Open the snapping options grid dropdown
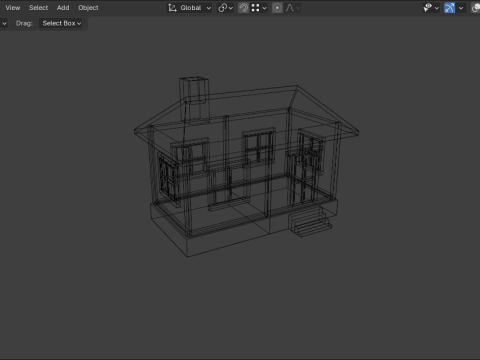The width and height of the screenshot is (480, 360). 259,8
